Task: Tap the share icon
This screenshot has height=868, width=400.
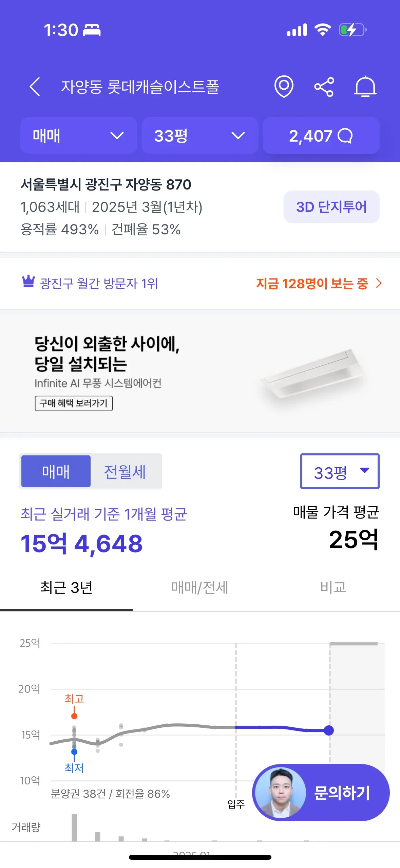Action: coord(324,87)
